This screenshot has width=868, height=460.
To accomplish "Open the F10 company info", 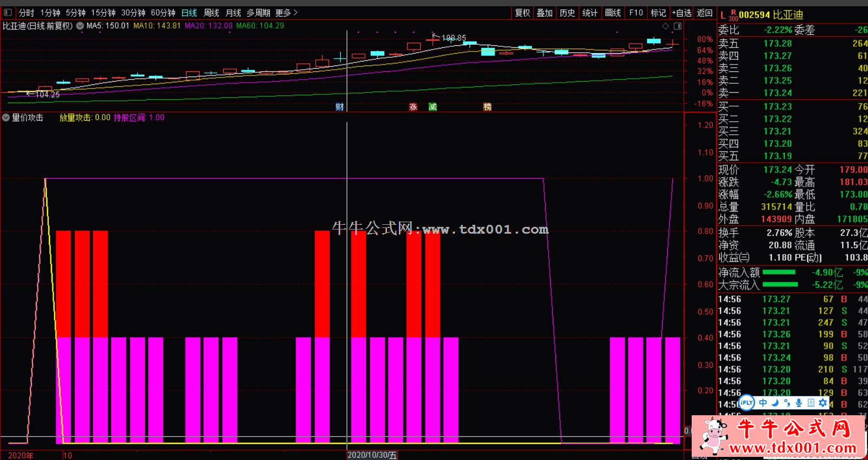I will 636,12.
